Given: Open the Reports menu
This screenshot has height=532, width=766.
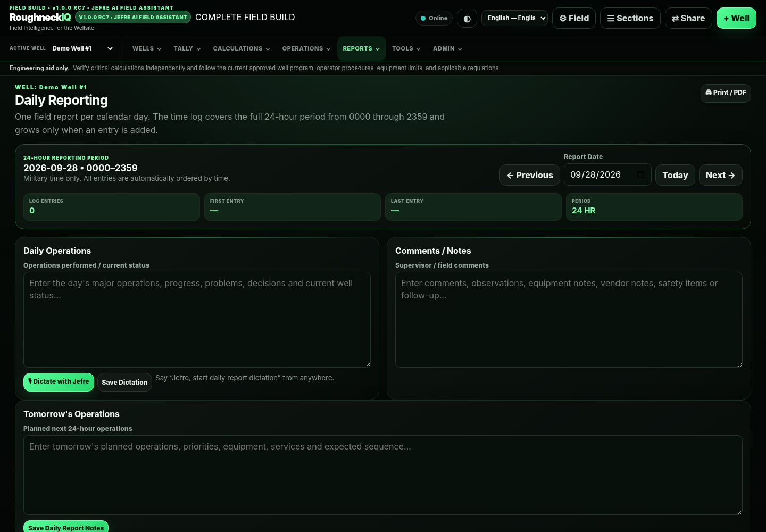Looking at the screenshot, I should point(361,48).
